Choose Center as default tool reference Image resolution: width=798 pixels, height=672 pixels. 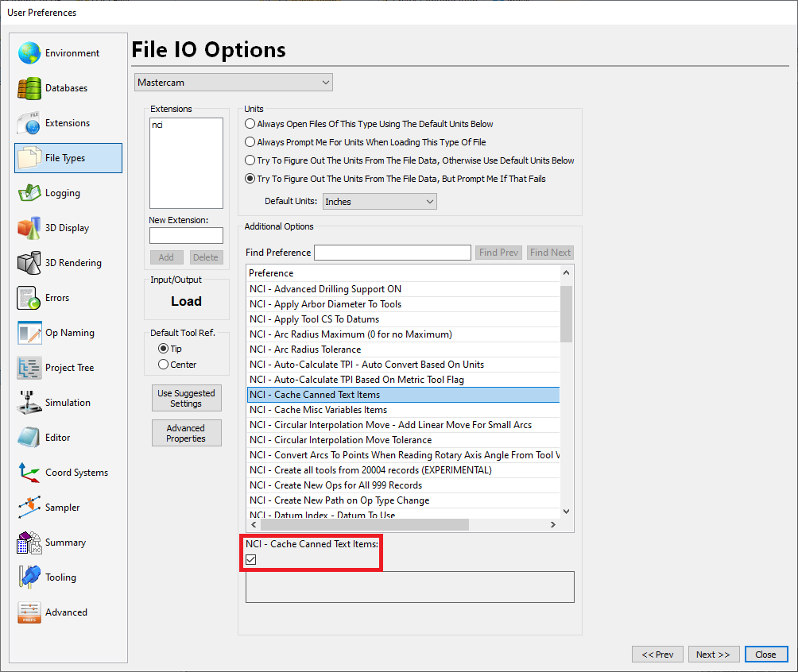point(164,365)
